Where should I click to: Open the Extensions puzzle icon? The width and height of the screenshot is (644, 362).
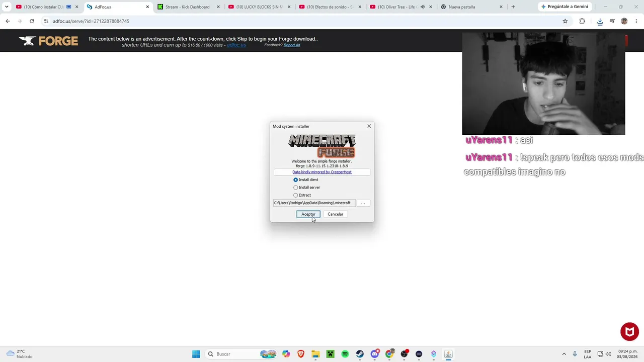click(582, 21)
